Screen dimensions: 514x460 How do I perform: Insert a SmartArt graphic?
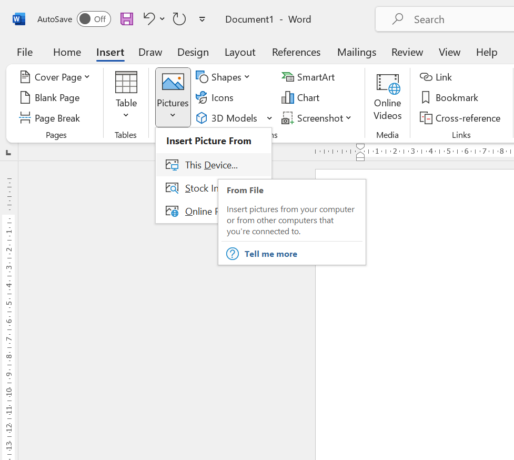point(308,77)
